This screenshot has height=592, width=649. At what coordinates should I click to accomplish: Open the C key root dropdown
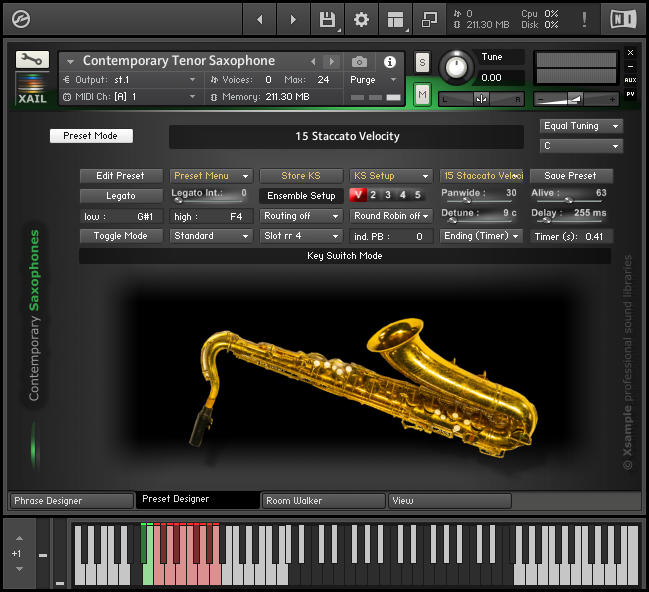[x=581, y=146]
